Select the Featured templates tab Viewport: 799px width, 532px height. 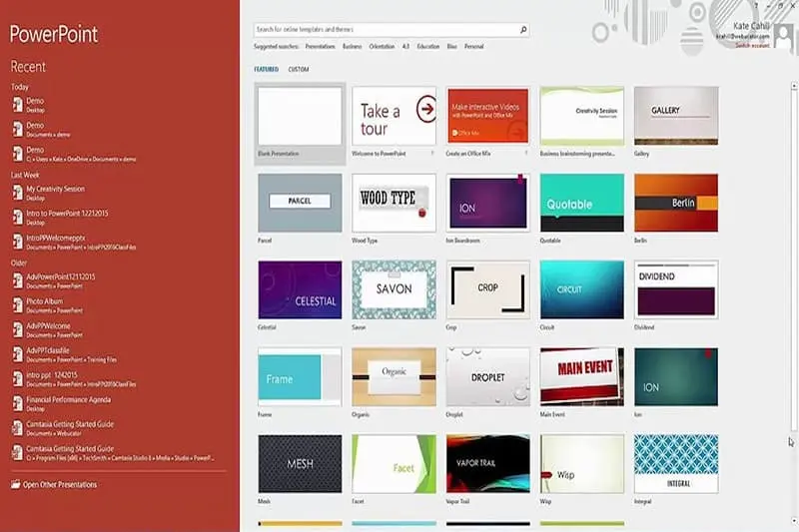coord(266,70)
